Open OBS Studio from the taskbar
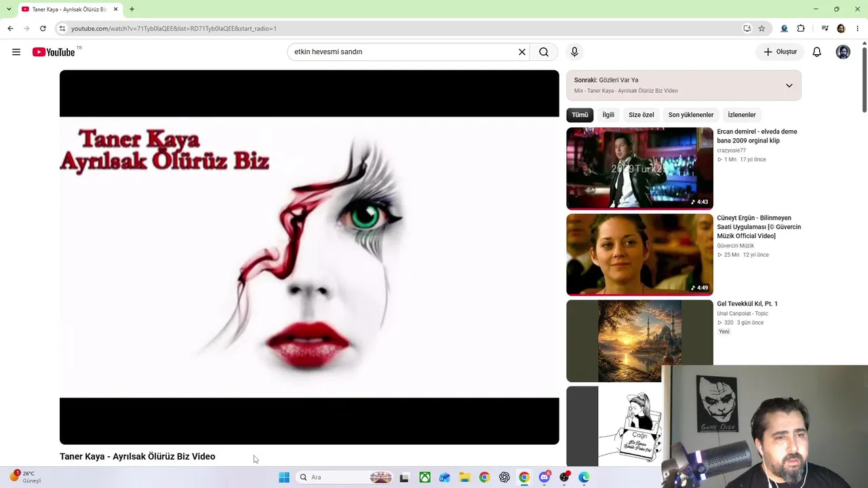The width and height of the screenshot is (868, 488). [x=564, y=477]
